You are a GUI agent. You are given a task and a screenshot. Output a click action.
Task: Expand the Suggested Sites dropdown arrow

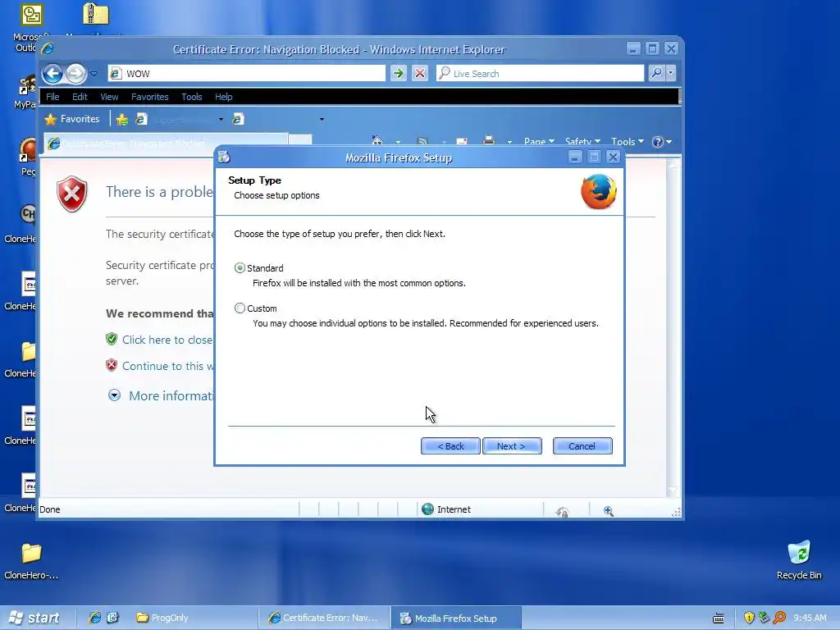point(221,120)
